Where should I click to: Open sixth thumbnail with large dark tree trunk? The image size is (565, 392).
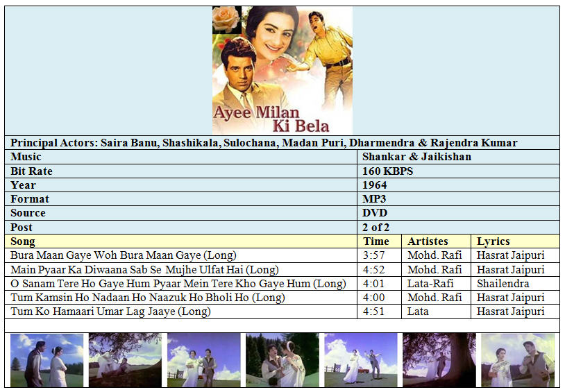click(x=439, y=360)
